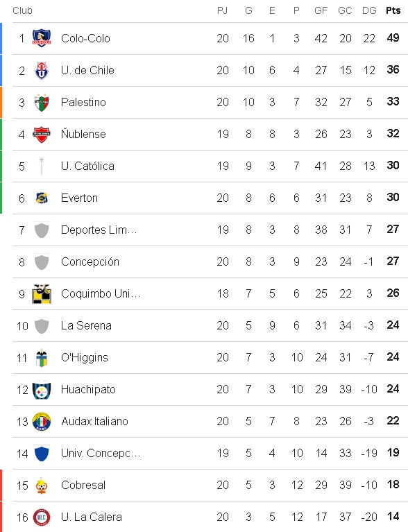Open the U. Católica team link
This screenshot has width=408, height=532.
(87, 166)
